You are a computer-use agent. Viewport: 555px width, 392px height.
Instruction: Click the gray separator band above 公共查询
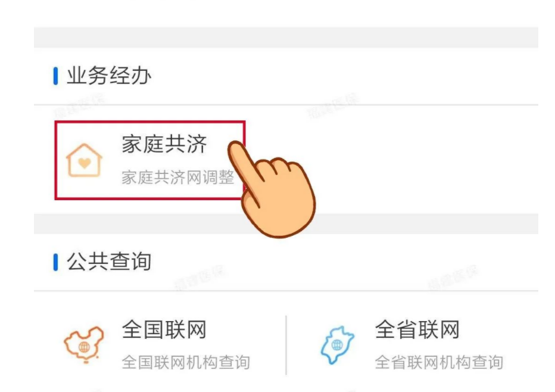[x=417, y=223]
